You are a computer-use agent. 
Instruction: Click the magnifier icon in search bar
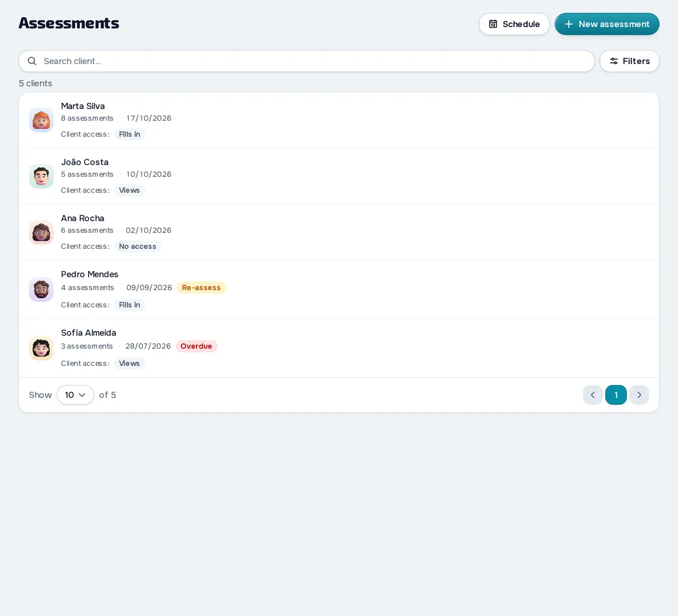(x=32, y=61)
